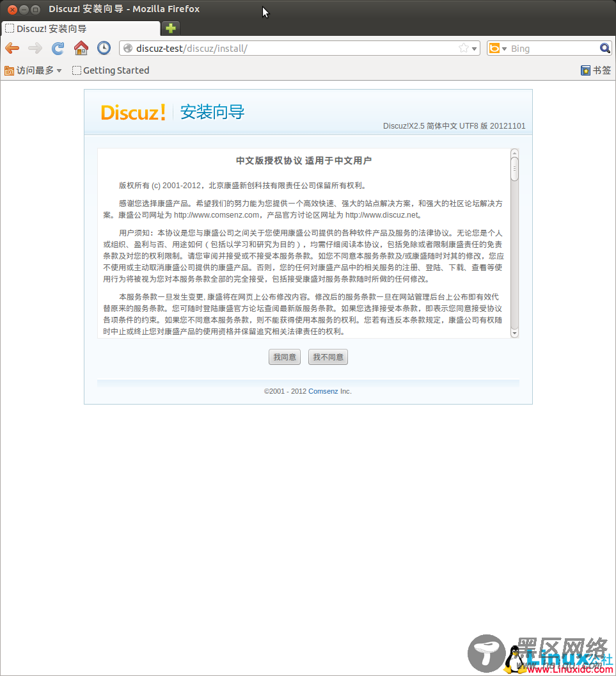Click the 我不同意 disagree button
616x676 pixels.
click(x=328, y=357)
